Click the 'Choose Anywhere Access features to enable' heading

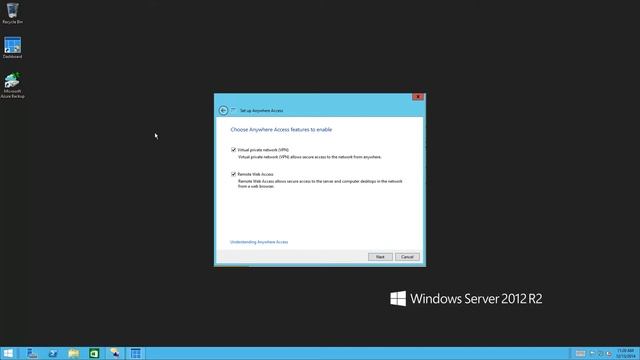point(281,130)
